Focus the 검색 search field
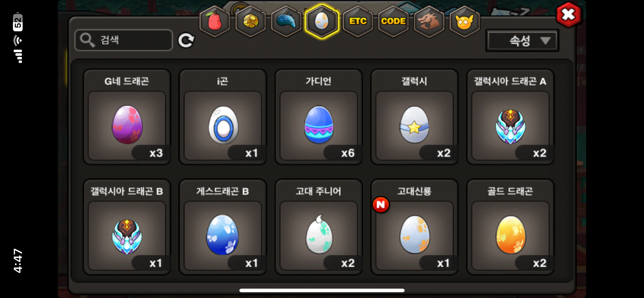 [124, 40]
